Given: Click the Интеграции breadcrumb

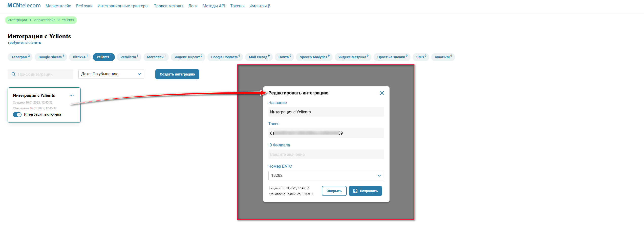Looking at the screenshot, I should [x=17, y=20].
